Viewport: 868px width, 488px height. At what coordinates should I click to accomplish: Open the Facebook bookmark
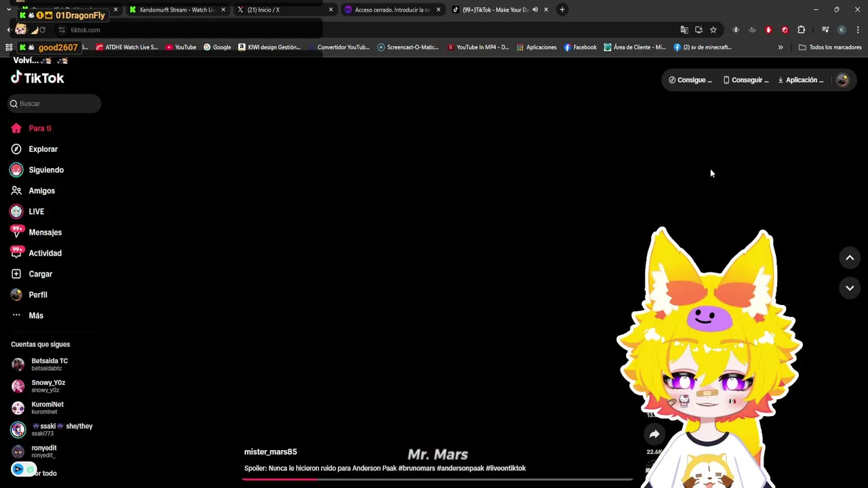click(x=580, y=47)
